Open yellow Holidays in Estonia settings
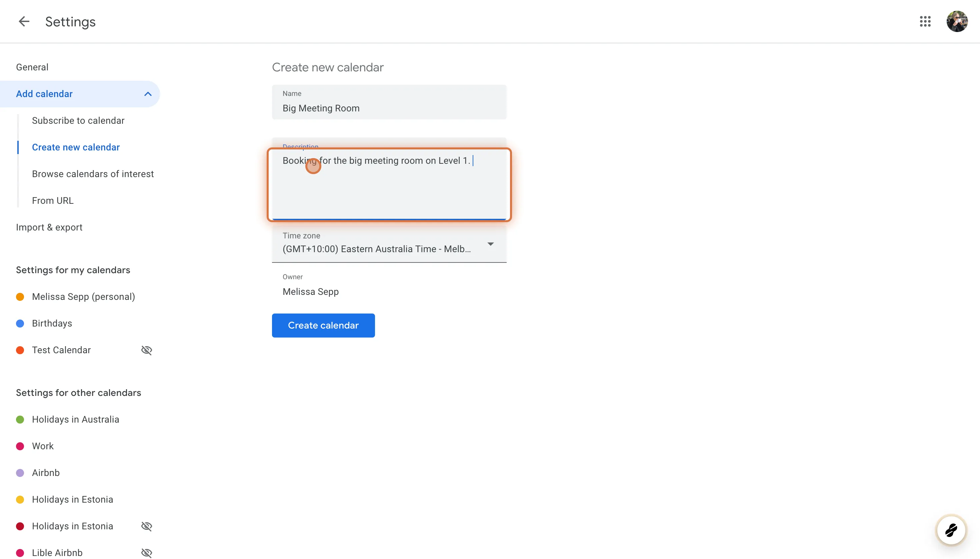The height and width of the screenshot is (559, 980). coord(73,500)
